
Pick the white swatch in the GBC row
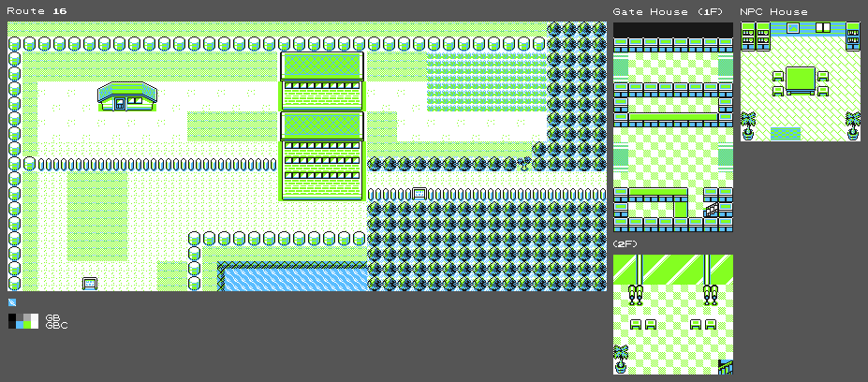click(x=35, y=325)
